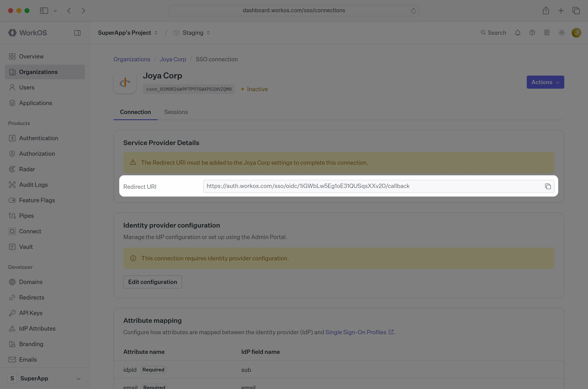588x389 pixels.
Task: Click Edit configuration button
Action: (x=153, y=282)
